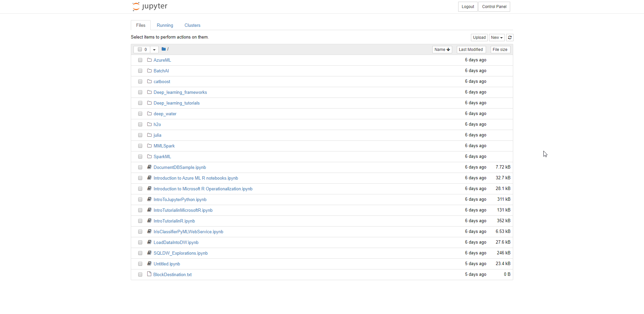644x314 pixels.
Task: Click folder icon beside MMLSpark
Action: tap(149, 146)
